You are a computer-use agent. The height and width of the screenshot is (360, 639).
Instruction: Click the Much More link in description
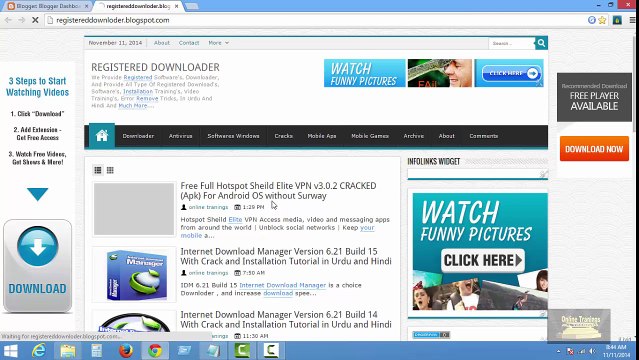pyautogui.click(x=133, y=106)
